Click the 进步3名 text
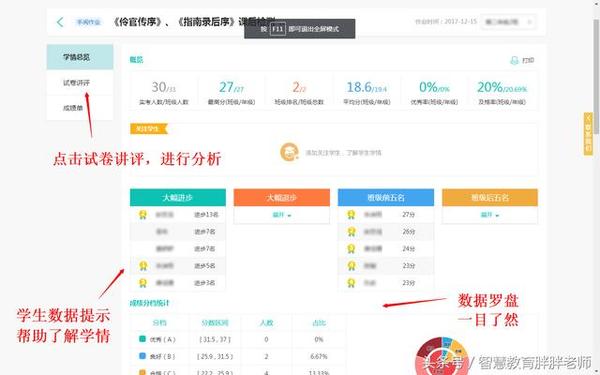Screen dimensions: 600x375 [x=205, y=283]
